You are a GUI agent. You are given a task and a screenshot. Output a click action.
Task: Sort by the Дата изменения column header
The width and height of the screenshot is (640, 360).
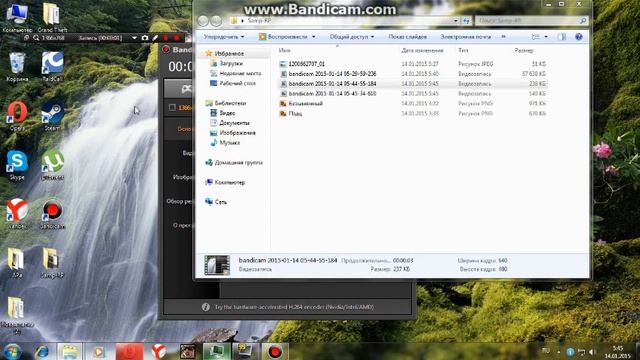422,50
